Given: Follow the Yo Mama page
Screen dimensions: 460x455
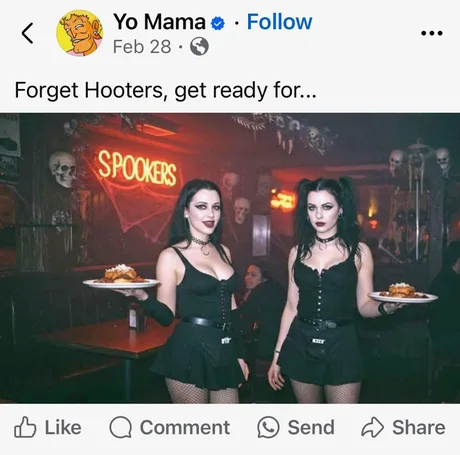Looking at the screenshot, I should click(279, 22).
